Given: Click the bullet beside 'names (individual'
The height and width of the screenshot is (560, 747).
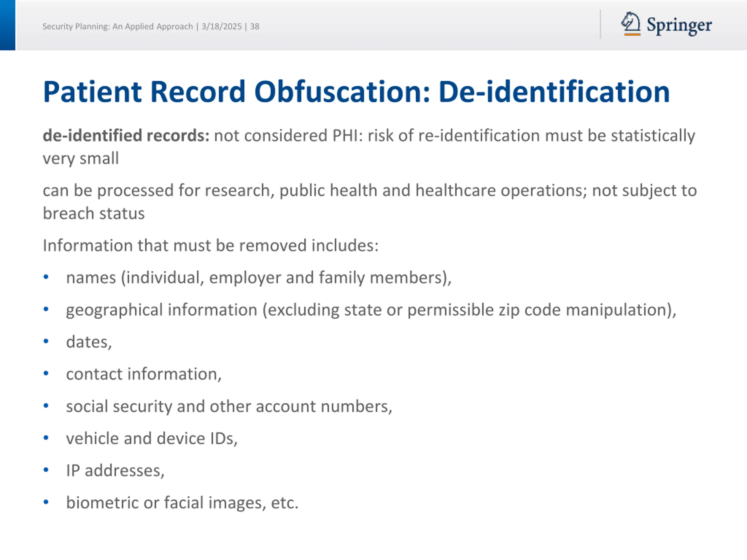Looking at the screenshot, I should click(46, 277).
